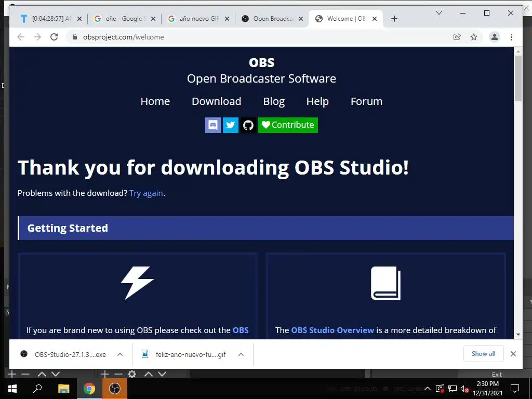Open the downloaded feliz-ano-nuevo gif
Screen dimensions: 532x399
pyautogui.click(x=185, y=354)
